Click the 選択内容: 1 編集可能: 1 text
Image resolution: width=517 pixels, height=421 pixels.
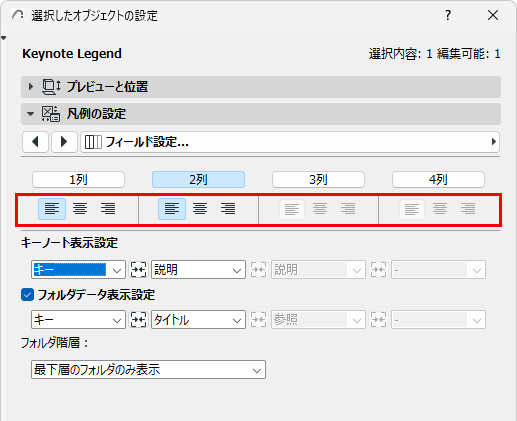click(435, 54)
